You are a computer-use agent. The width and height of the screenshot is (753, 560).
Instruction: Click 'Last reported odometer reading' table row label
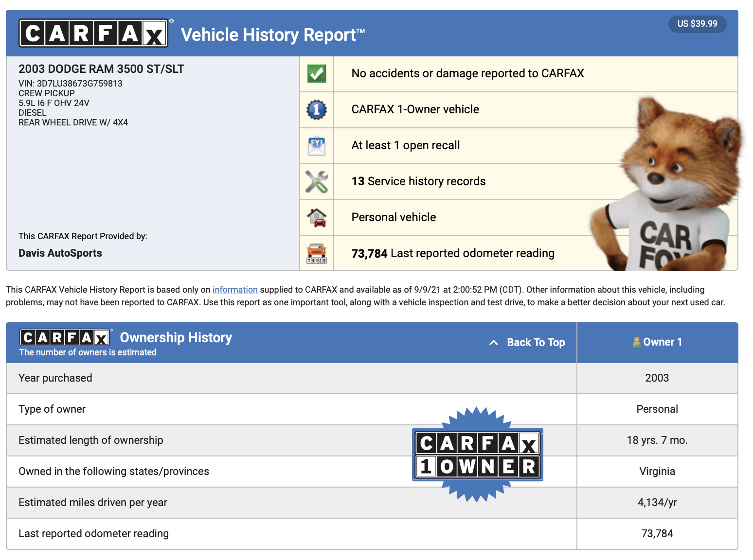(x=94, y=534)
